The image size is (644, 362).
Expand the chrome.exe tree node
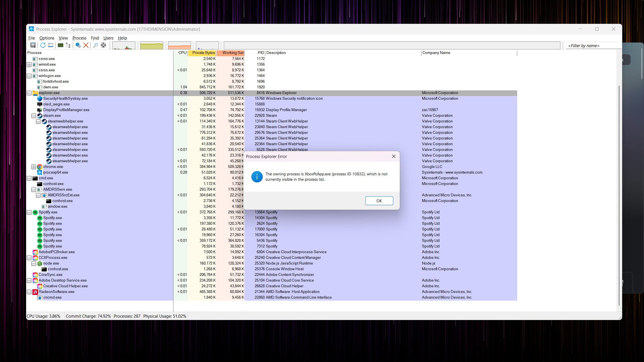tap(34, 167)
